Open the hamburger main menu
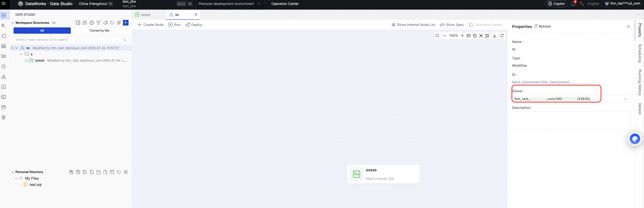This screenshot has height=208, width=644. [4, 4]
